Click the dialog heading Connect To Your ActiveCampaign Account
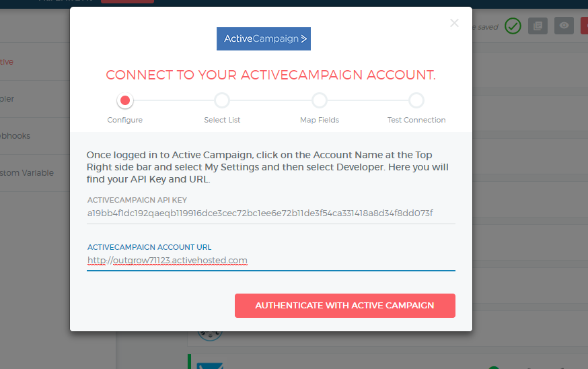The width and height of the screenshot is (588, 369). click(x=270, y=75)
